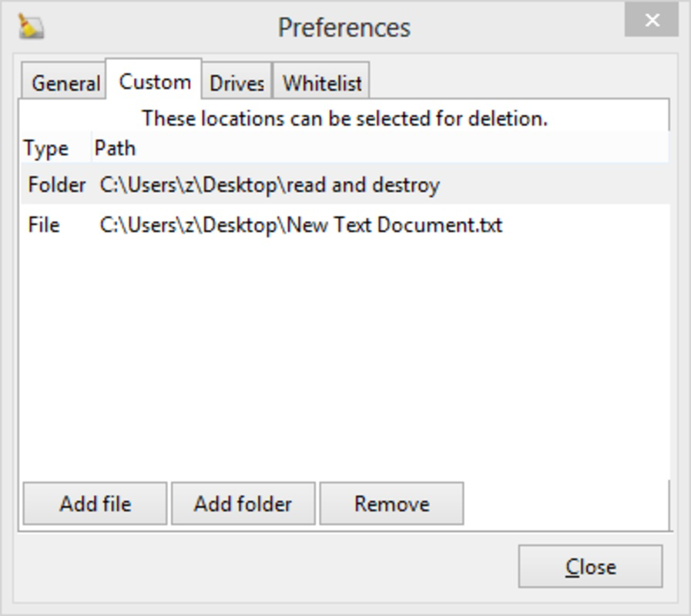The width and height of the screenshot is (691, 616).
Task: Click the 'These locations can be selected' label
Action: click(x=344, y=118)
